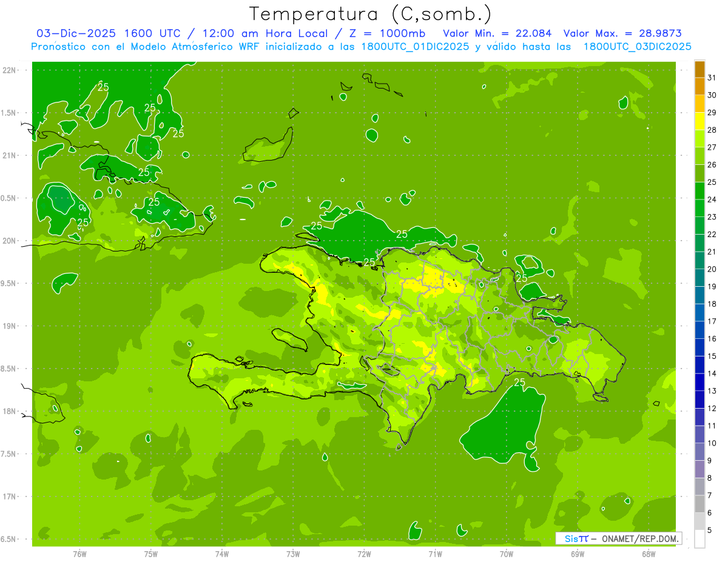Image resolution: width=728 pixels, height=562 pixels.
Task: Pick the green color bar segment between 24 and 25
Action: point(699,191)
